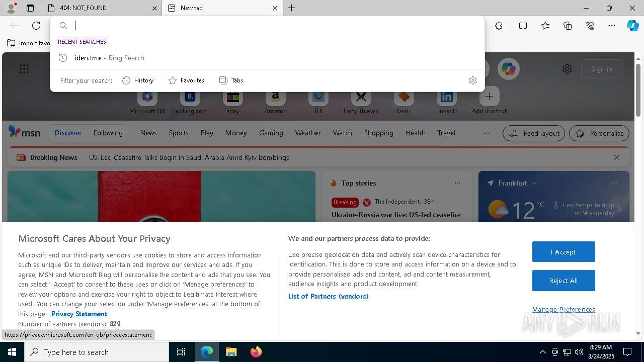Expand the Frankfurt weather location dropdown
This screenshot has width=644, height=362.
coord(534,183)
